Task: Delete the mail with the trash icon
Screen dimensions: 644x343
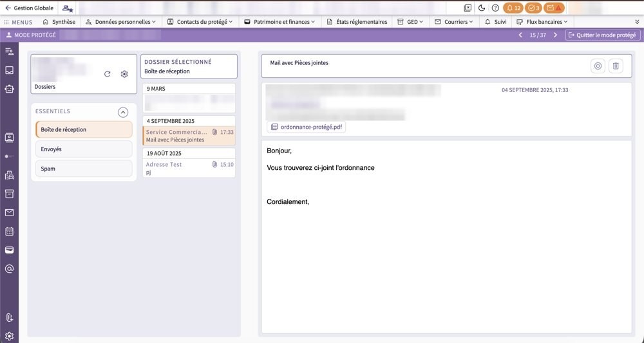Action: (x=616, y=66)
